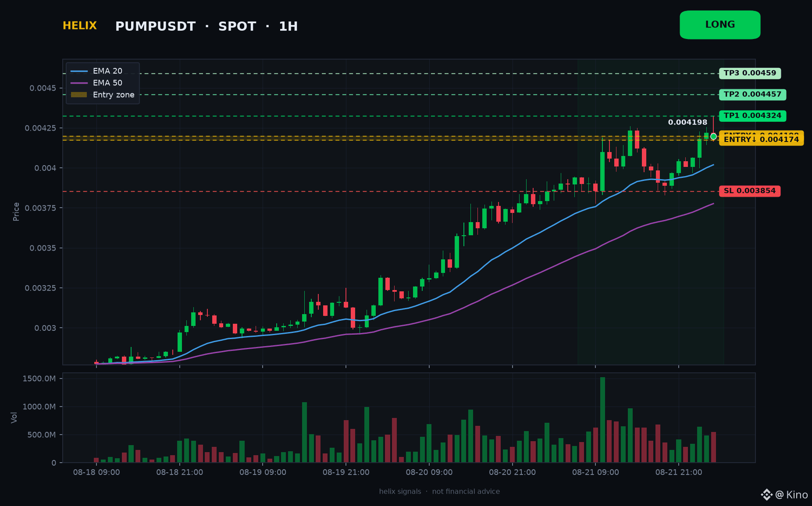Click the Binance logo icon beside @Kino
Screen dimensions: 812x506
pos(766,495)
